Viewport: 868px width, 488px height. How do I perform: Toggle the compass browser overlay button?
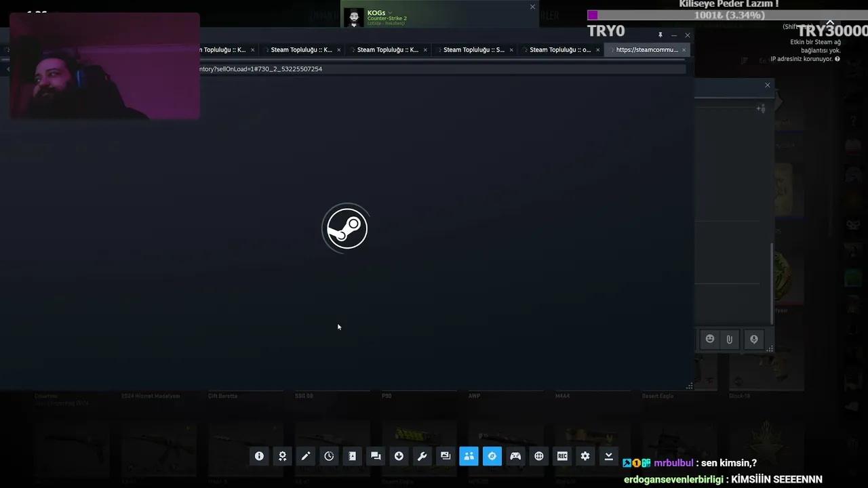492,456
